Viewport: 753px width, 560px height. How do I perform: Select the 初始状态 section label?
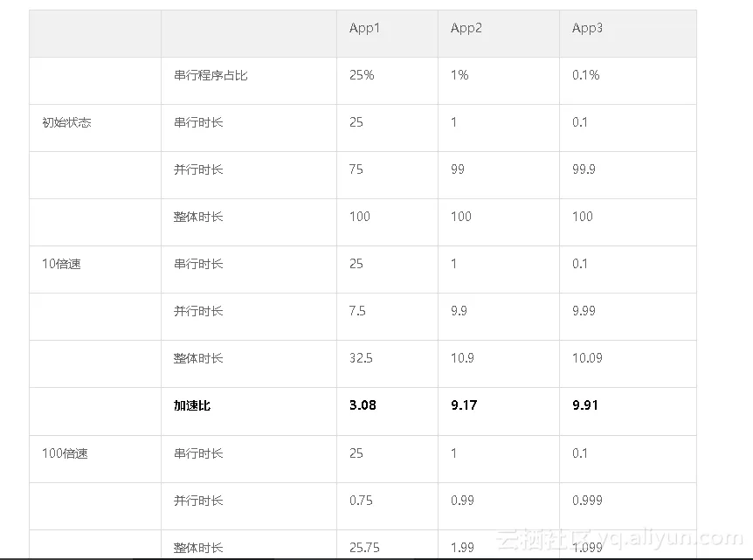[66, 122]
